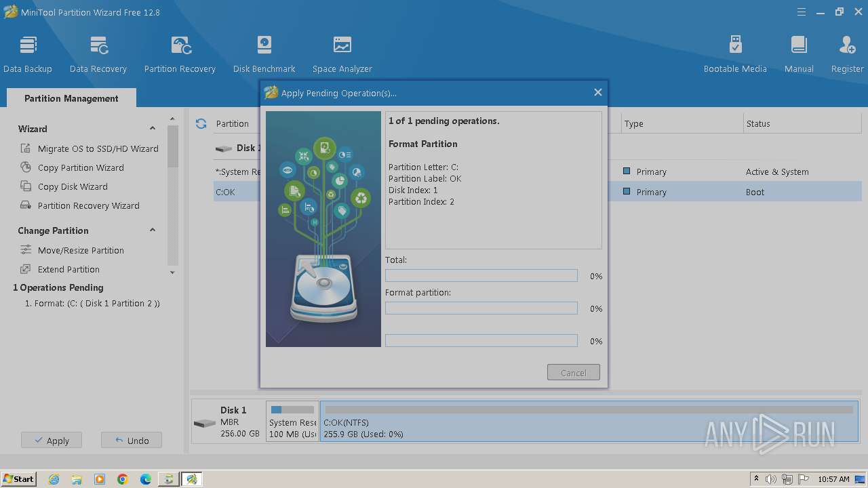The image size is (868, 488).
Task: Click the Boot status cell
Action: pos(755,192)
